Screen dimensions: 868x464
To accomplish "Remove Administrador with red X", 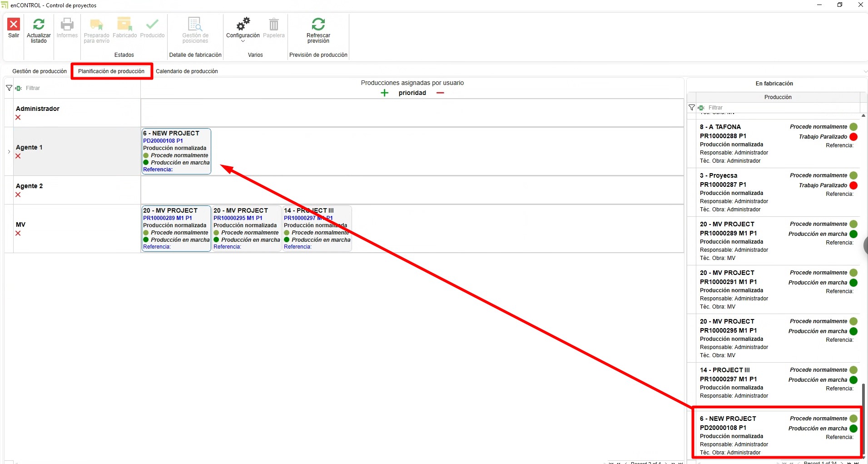I will (x=18, y=117).
